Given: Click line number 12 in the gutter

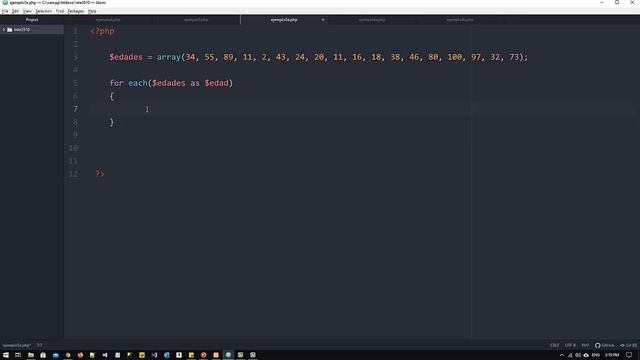Looking at the screenshot, I should coord(73,173).
